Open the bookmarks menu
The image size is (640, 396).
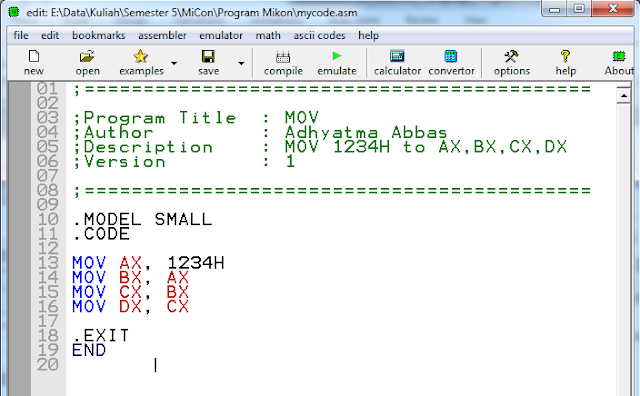pos(98,36)
